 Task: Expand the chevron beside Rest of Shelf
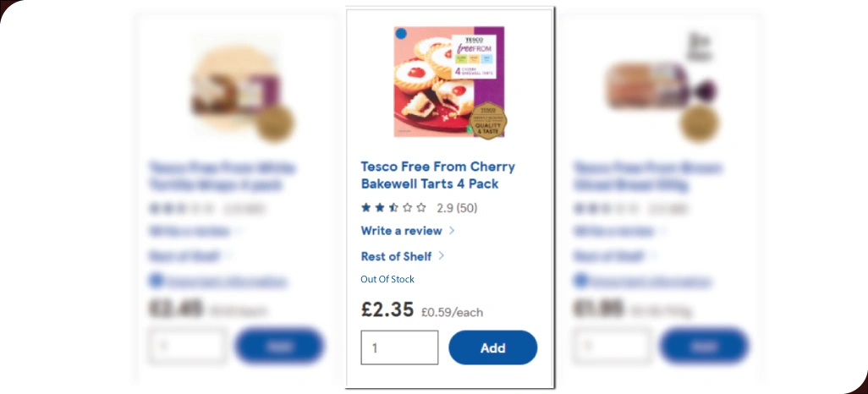click(442, 255)
